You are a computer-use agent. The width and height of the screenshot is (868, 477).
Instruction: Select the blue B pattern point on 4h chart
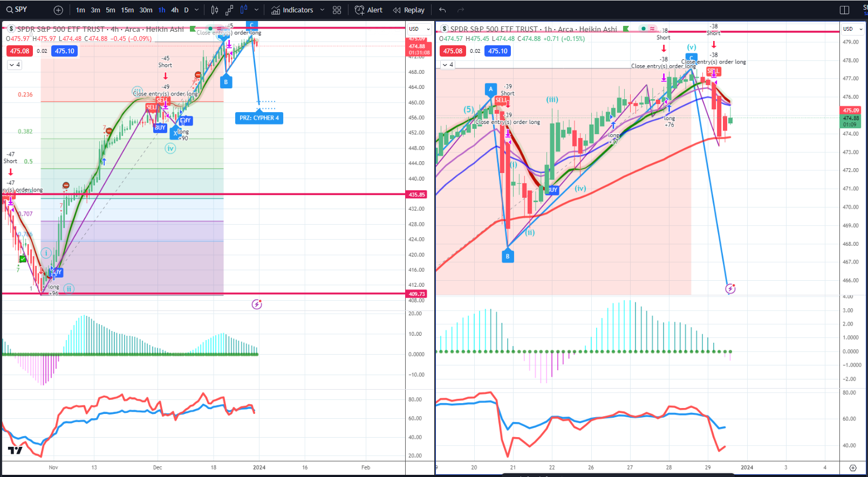[226, 82]
